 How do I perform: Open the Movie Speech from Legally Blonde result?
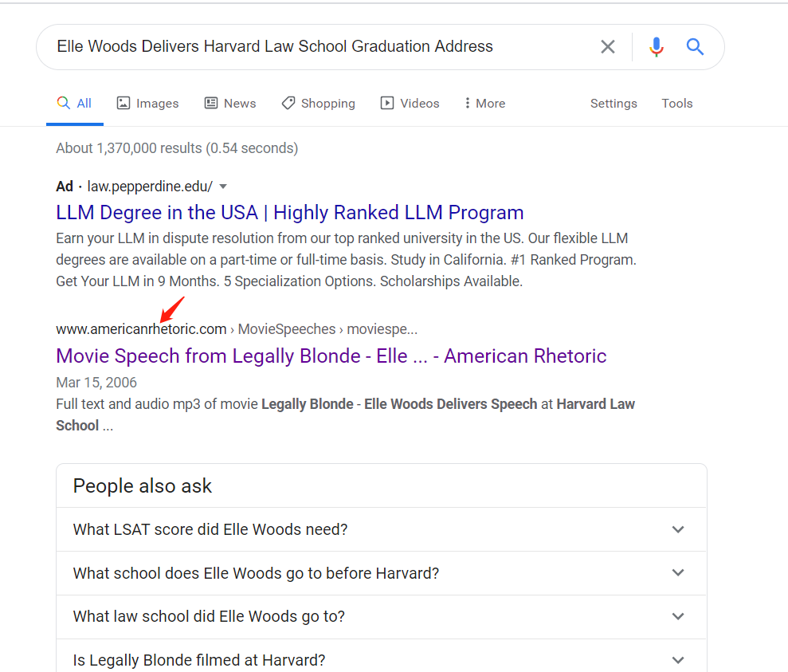(x=331, y=356)
